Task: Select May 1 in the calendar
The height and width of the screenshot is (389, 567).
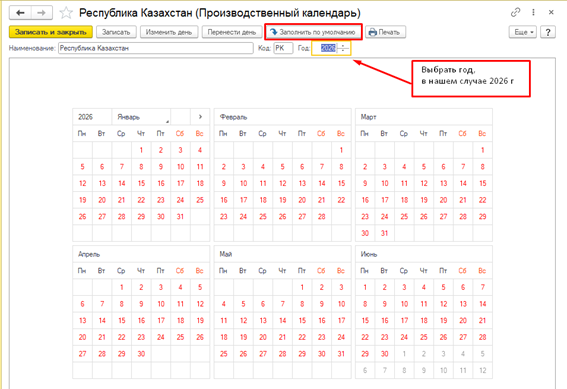Action: [302, 287]
